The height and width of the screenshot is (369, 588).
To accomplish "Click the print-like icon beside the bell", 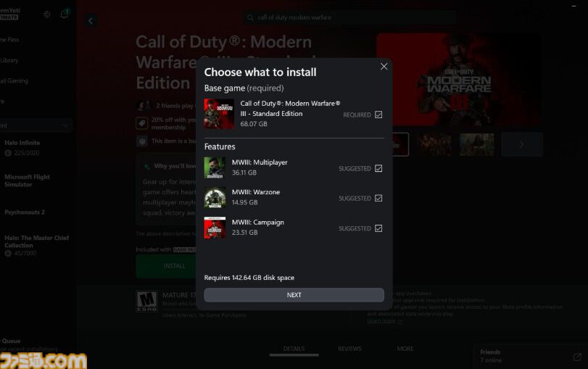I will pyautogui.click(x=47, y=14).
